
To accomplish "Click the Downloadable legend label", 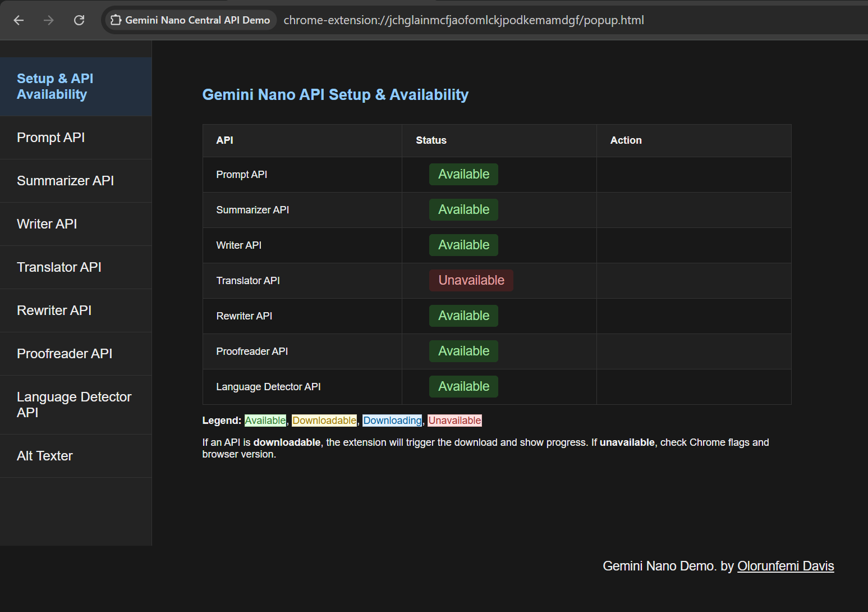I will (x=324, y=420).
